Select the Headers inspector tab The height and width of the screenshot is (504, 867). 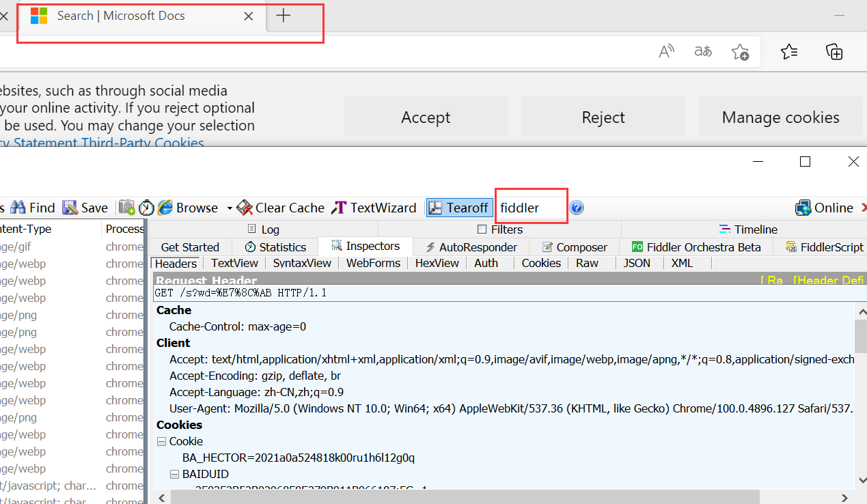pyautogui.click(x=176, y=264)
